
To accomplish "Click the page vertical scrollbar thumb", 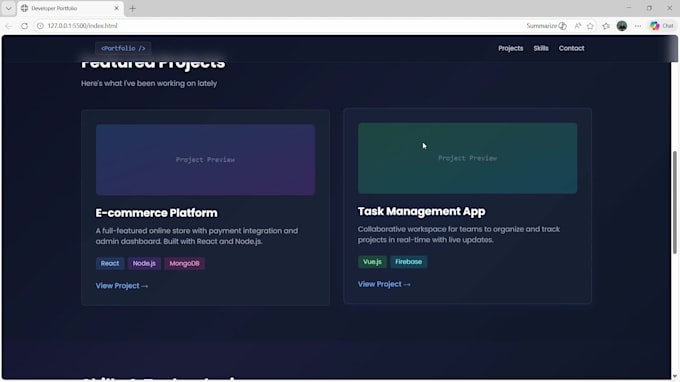I will [x=675, y=202].
